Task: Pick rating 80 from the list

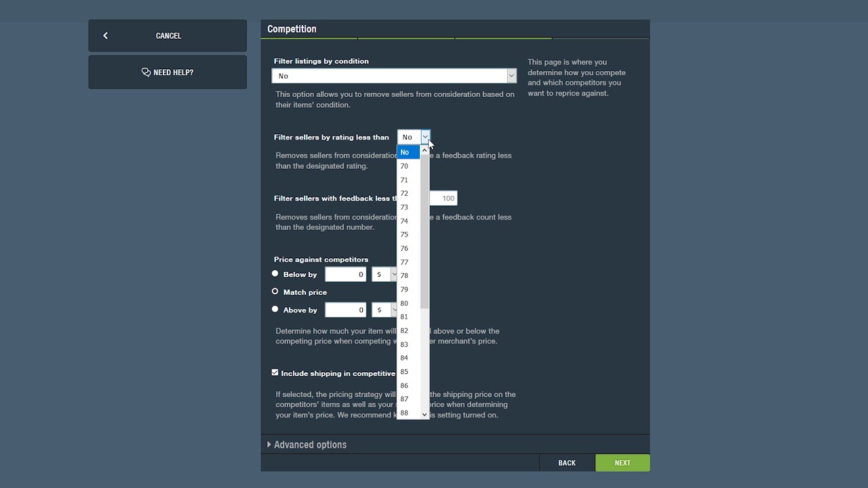Action: [409, 303]
